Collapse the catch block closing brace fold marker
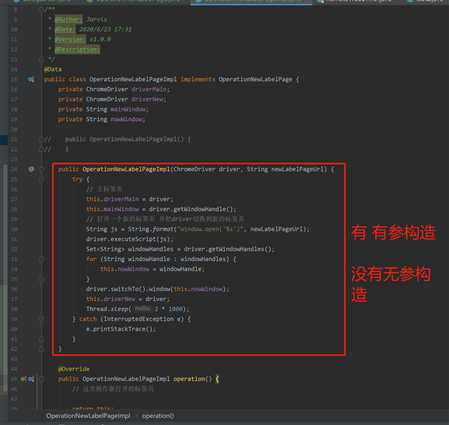The image size is (449, 425). pyautogui.click(x=41, y=339)
